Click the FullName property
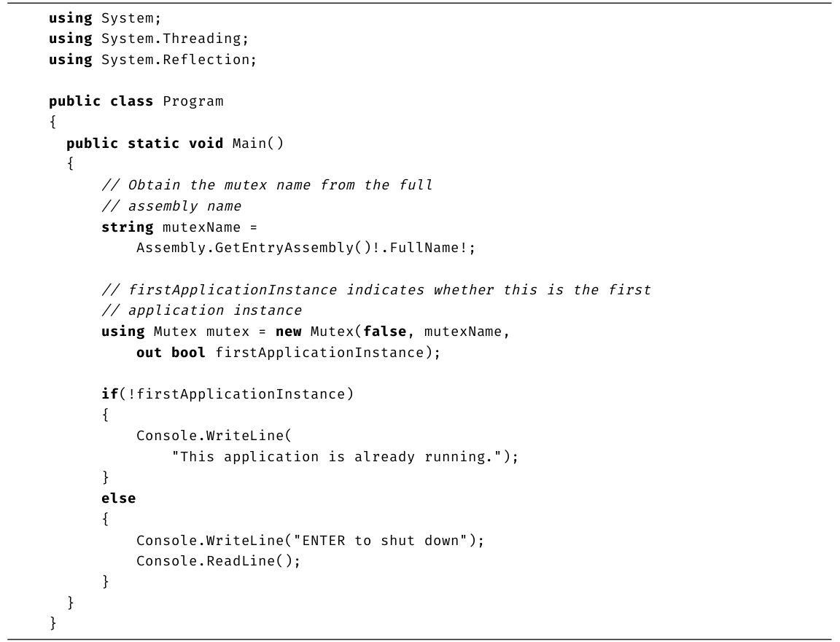This screenshot has height=642, width=840. (424, 248)
